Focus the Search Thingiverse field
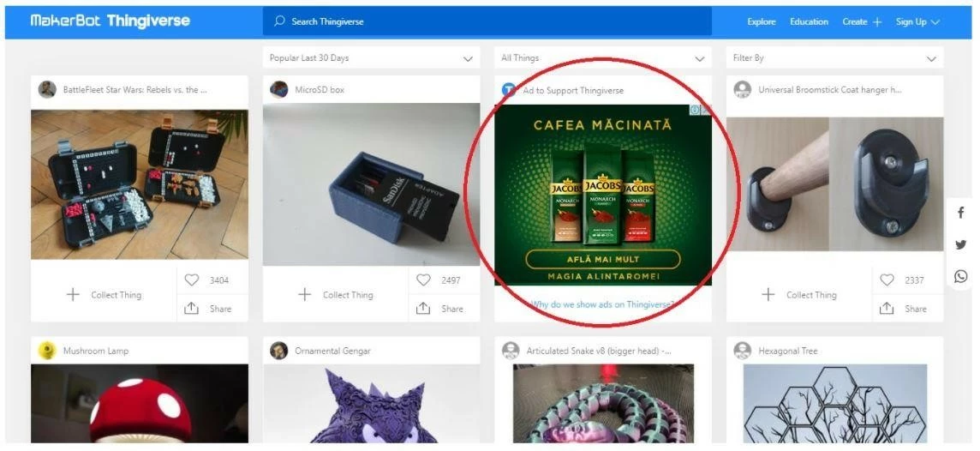 pos(487,21)
